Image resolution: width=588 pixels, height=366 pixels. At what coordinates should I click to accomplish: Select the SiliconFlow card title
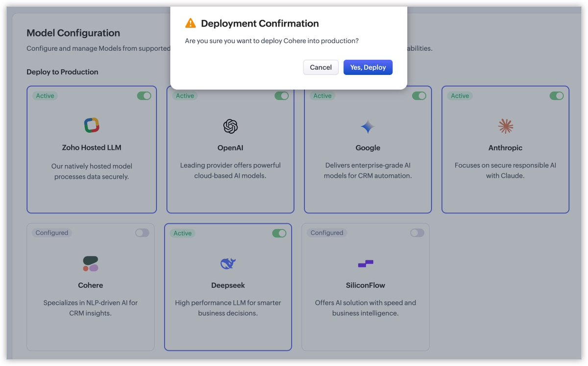(x=366, y=285)
